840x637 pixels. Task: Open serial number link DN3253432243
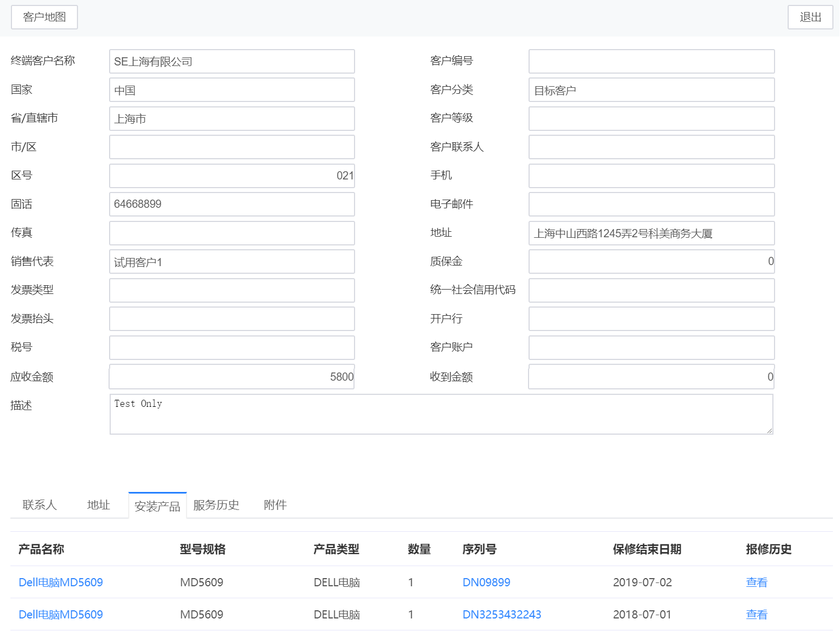pyautogui.click(x=501, y=614)
